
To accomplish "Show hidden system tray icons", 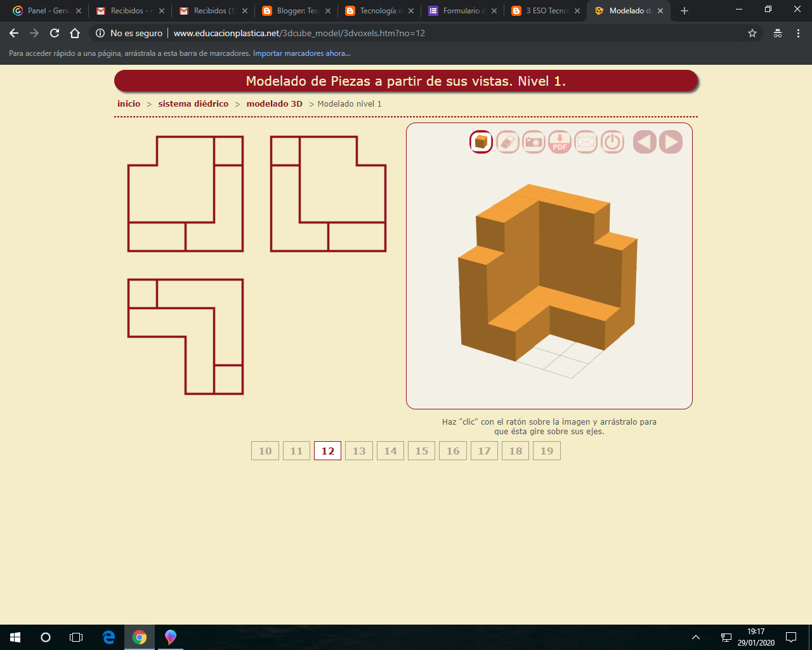I will coord(696,637).
